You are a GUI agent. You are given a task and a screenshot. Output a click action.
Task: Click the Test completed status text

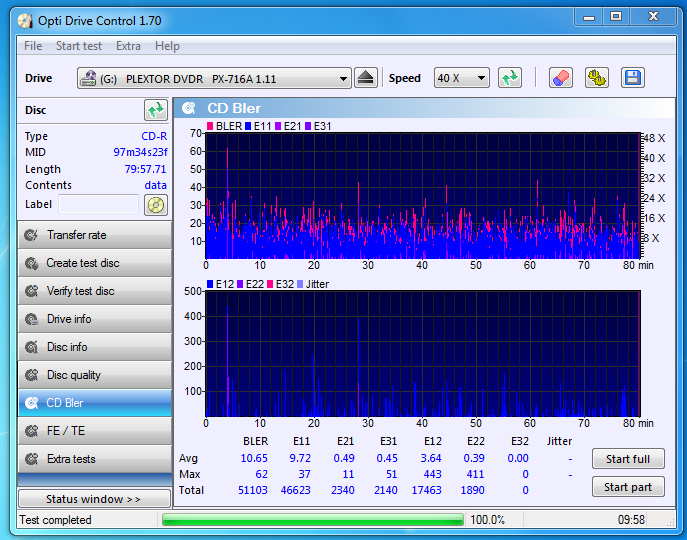coord(56,520)
